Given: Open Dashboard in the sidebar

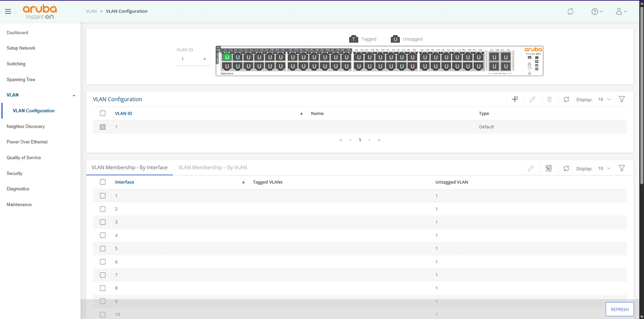Looking at the screenshot, I should [17, 33].
